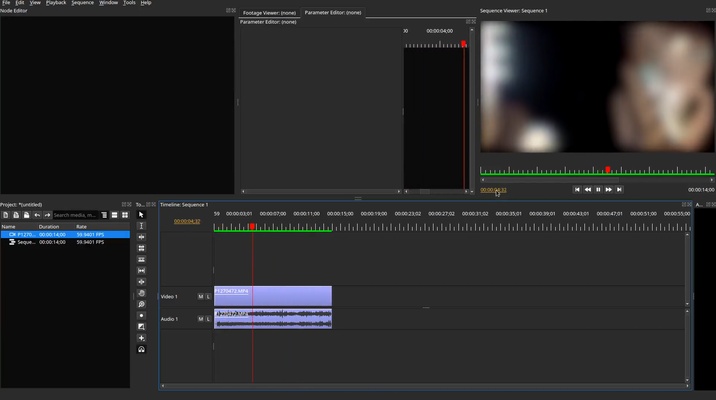
Task: Click blurred Sequence Viewer preview image
Action: coord(597,87)
